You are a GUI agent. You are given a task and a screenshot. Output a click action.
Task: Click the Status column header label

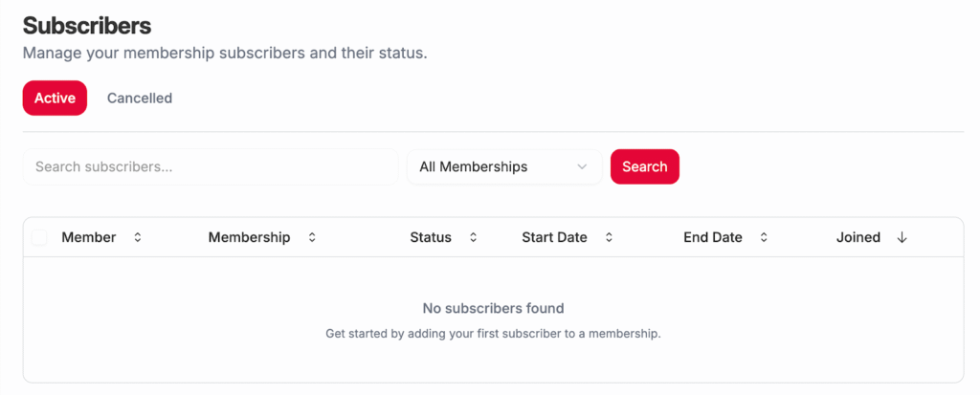click(431, 237)
